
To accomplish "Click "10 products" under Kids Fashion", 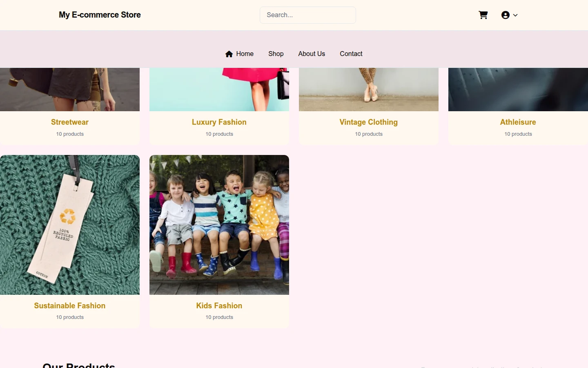I will pos(219,317).
